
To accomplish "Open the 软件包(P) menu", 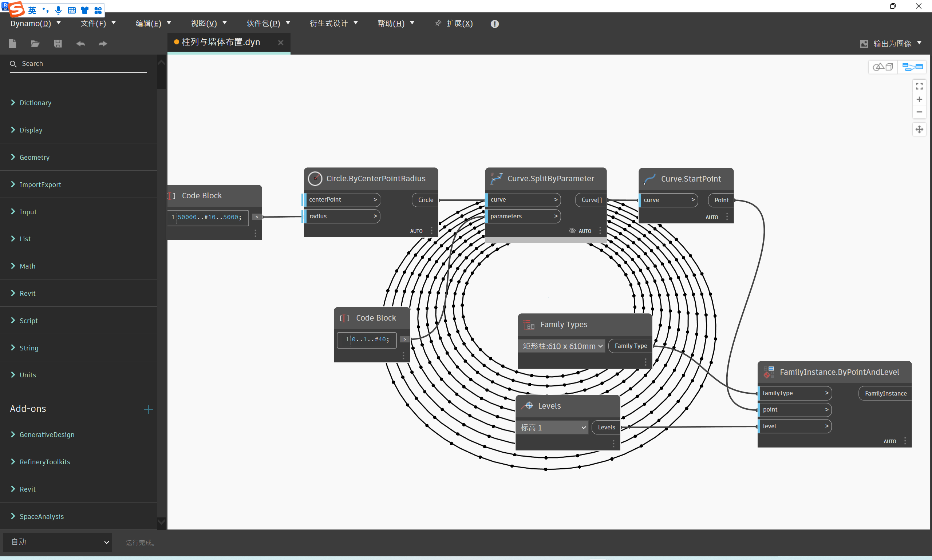I will [x=268, y=23].
